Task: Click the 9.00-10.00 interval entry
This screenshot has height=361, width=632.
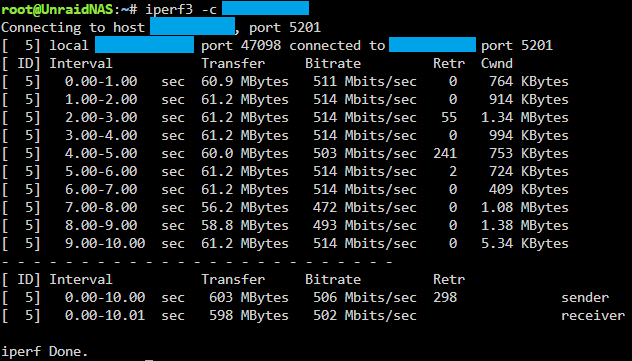Action: point(105,243)
